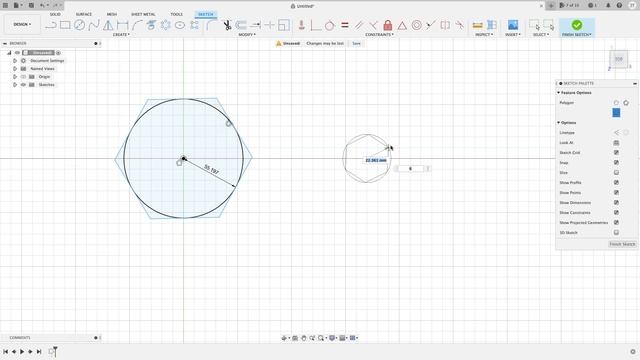Click the green Finish Sketch checkmark
The height and width of the screenshot is (360, 640).
[577, 25]
